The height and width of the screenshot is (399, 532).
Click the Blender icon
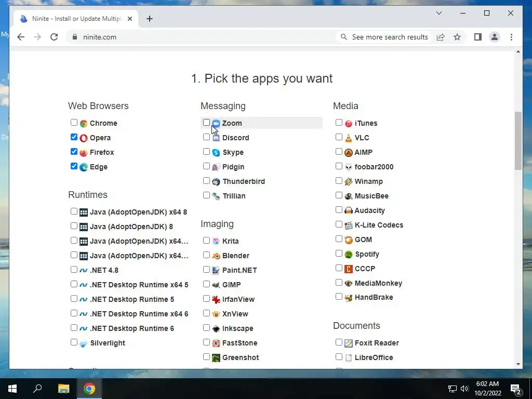click(x=216, y=256)
